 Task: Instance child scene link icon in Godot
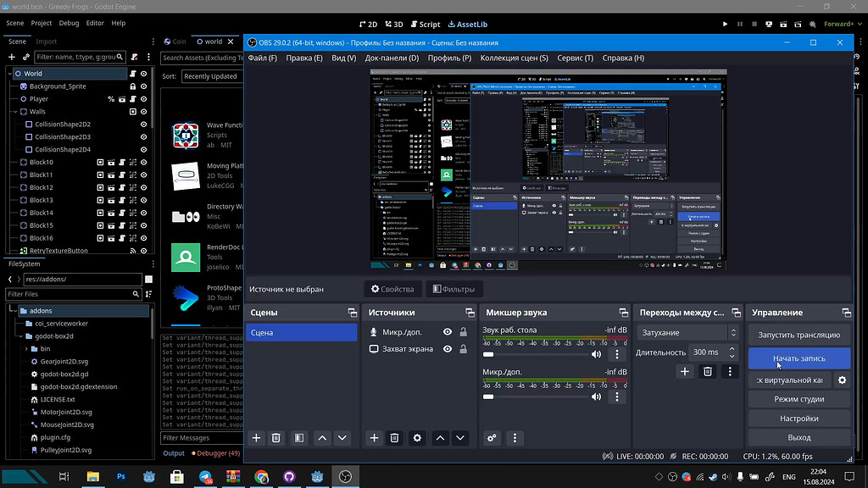coord(26,57)
